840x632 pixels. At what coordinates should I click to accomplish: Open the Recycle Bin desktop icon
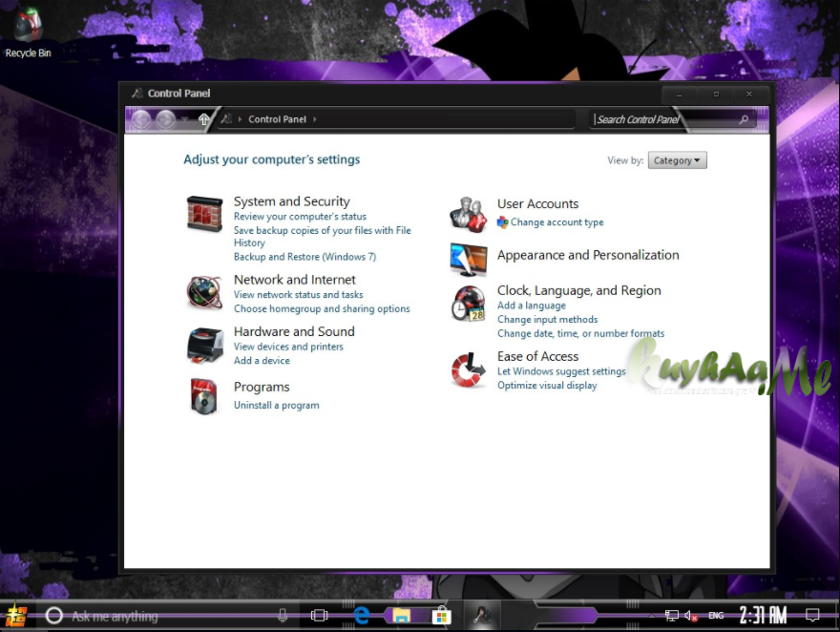(x=28, y=32)
